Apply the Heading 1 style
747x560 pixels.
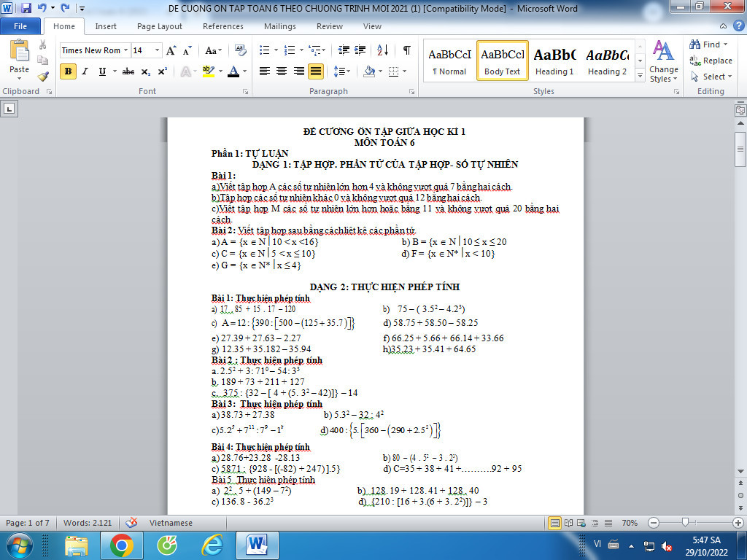click(x=554, y=62)
